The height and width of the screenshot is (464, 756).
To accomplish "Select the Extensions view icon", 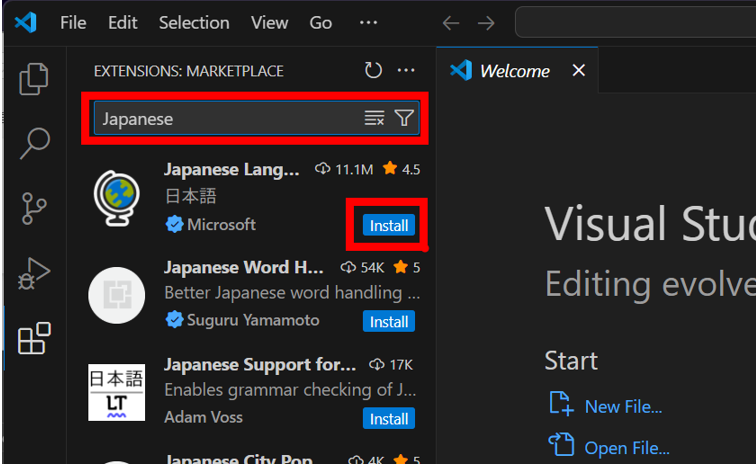I will pyautogui.click(x=34, y=339).
